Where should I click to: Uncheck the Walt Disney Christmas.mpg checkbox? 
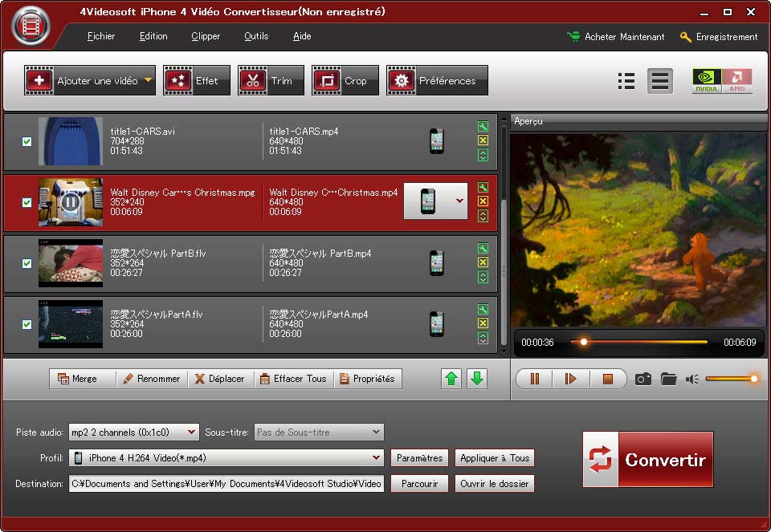coord(27,202)
